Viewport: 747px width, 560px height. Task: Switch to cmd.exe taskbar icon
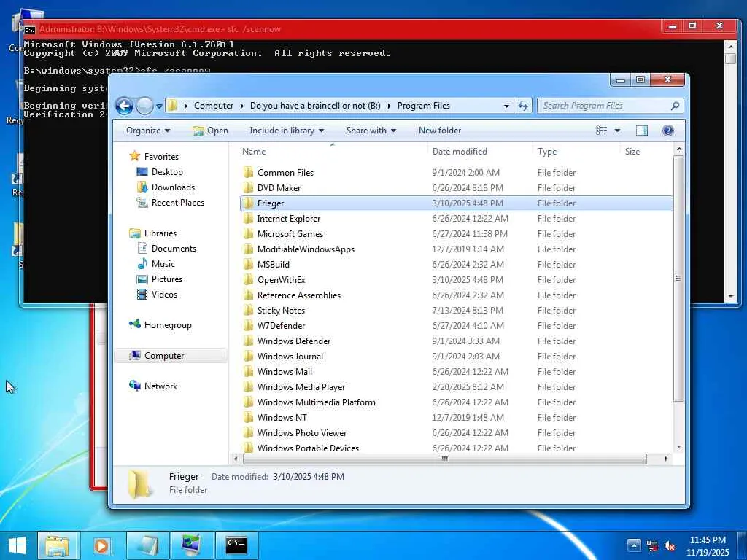tap(236, 545)
